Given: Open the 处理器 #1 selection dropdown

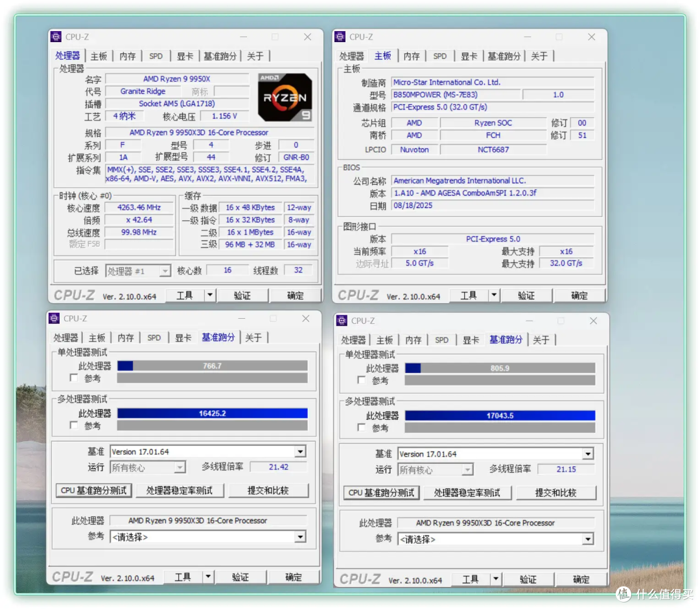Looking at the screenshot, I should click(138, 271).
